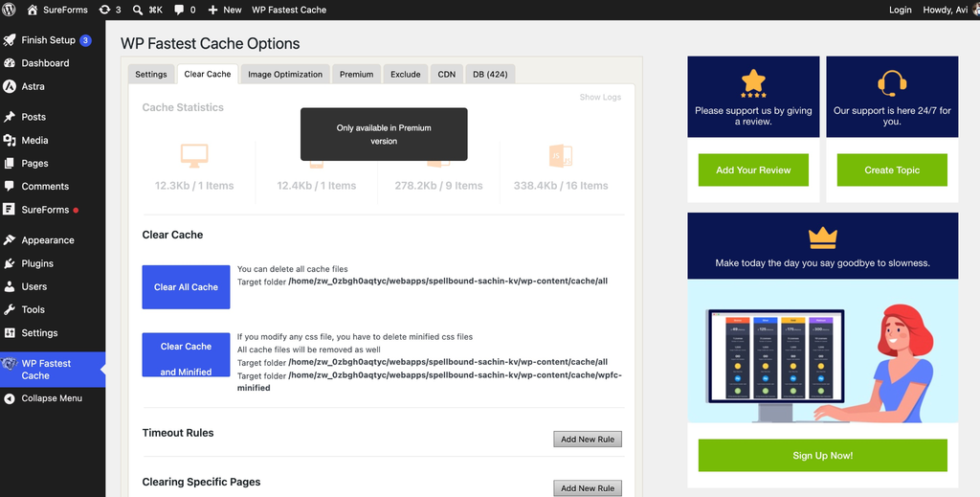Click the Dashboard gauge icon in sidebar

10,63
